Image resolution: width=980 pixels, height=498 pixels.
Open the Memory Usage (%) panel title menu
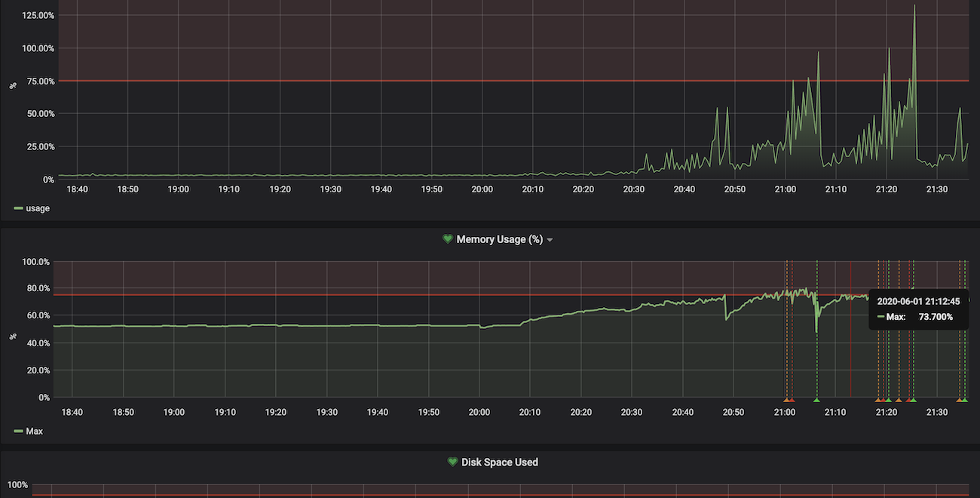(x=499, y=239)
